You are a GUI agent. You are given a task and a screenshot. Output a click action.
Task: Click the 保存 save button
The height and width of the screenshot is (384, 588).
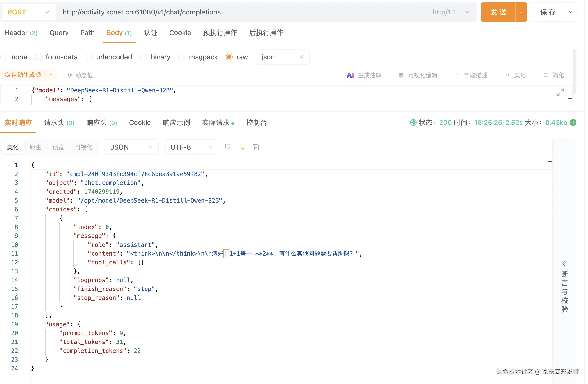(x=548, y=12)
